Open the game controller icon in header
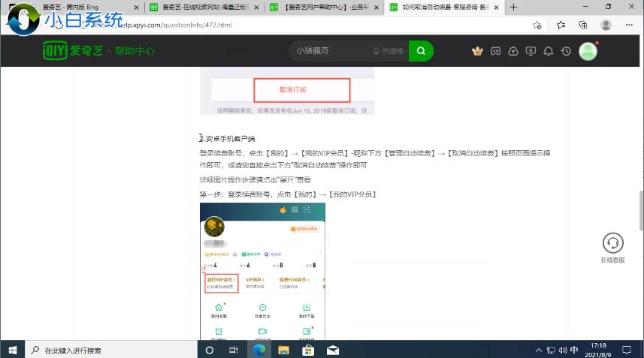 (495, 51)
